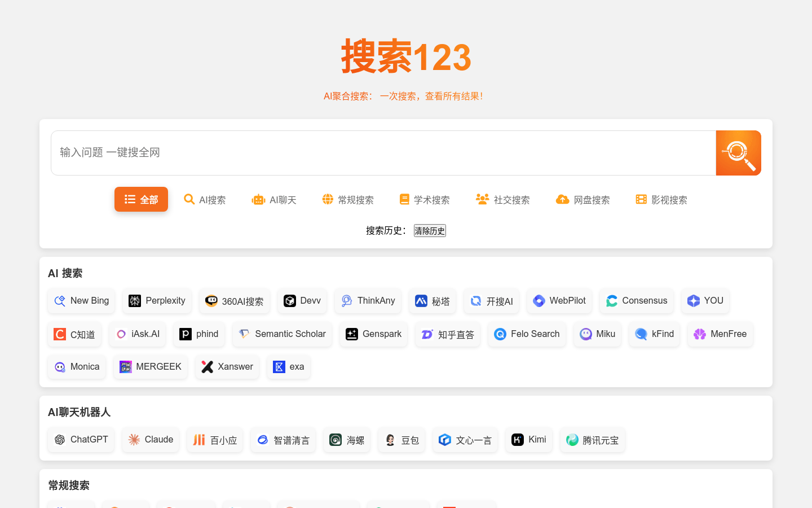Click the AI聊天机器人 section heading
812x508 pixels.
click(x=79, y=412)
